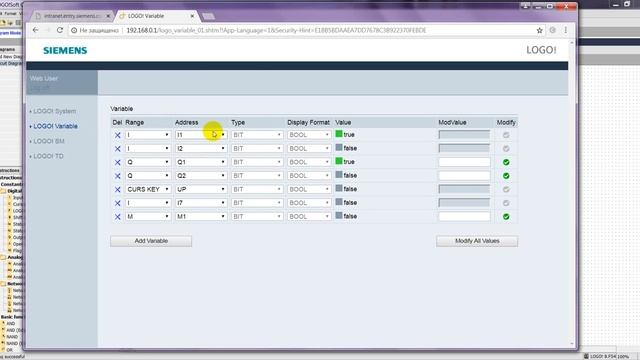The image size is (640, 360).
Task: Go back using the browser back arrow
Action: pyautogui.click(x=36, y=30)
